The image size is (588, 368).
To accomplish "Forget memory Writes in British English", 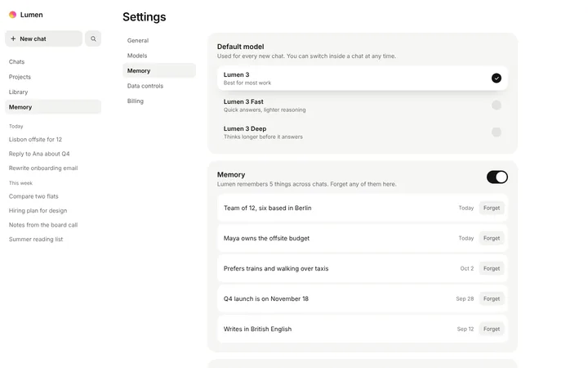I will coord(492,329).
